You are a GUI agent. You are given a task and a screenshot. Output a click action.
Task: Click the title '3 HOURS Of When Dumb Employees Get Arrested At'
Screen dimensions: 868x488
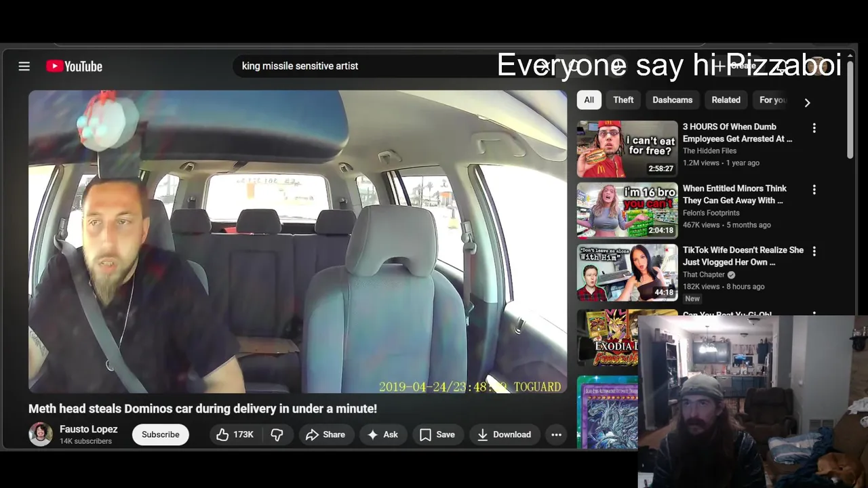point(737,133)
